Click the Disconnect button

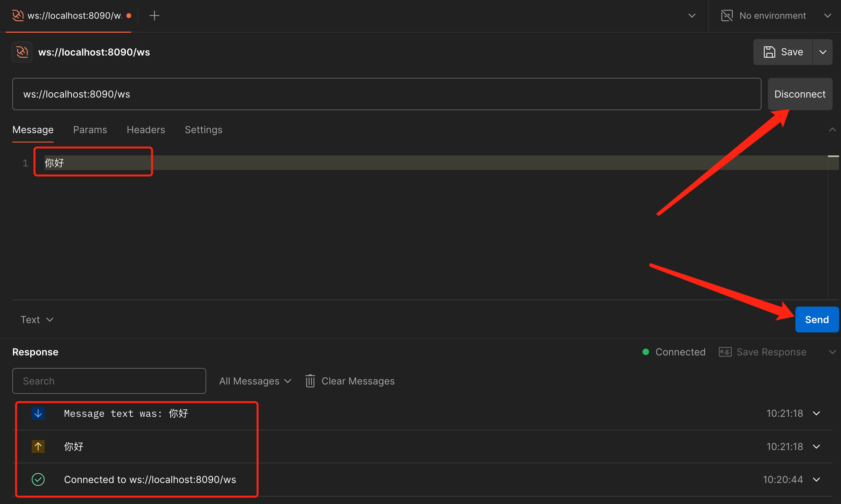pos(800,94)
